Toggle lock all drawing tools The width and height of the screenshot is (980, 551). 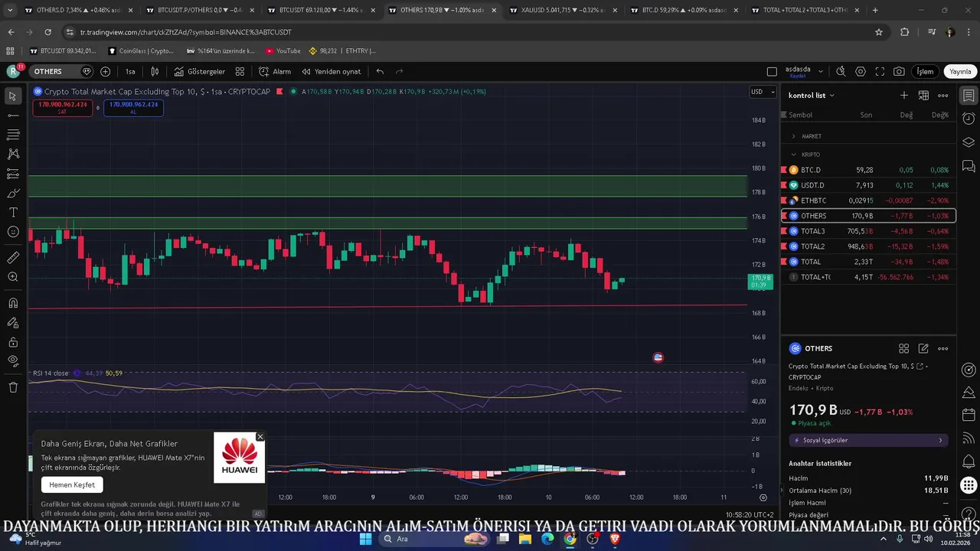(x=13, y=342)
